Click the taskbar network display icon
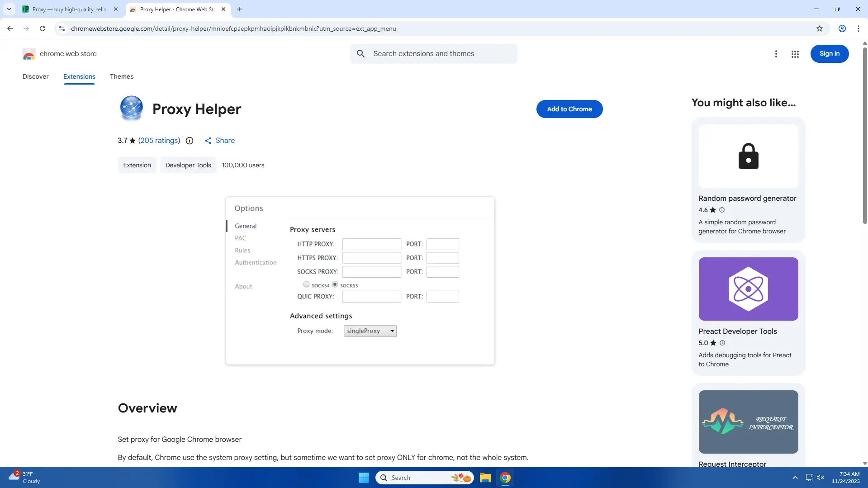Image resolution: width=868 pixels, height=488 pixels. (809, 478)
